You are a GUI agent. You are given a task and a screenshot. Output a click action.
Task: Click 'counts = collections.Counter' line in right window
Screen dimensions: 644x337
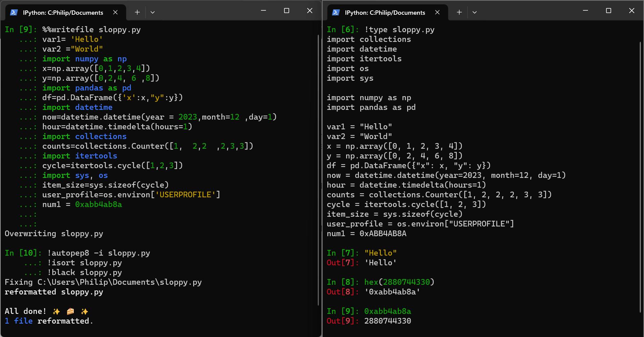[x=439, y=195]
